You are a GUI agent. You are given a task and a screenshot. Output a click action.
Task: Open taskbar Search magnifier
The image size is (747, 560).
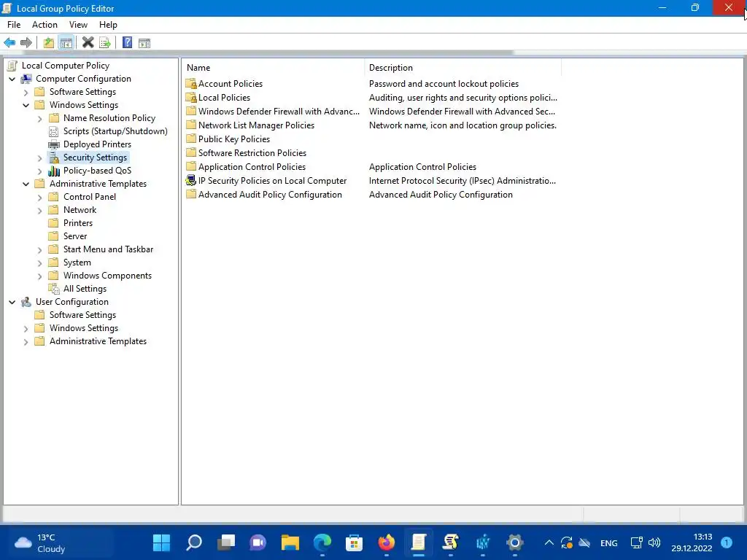194,542
